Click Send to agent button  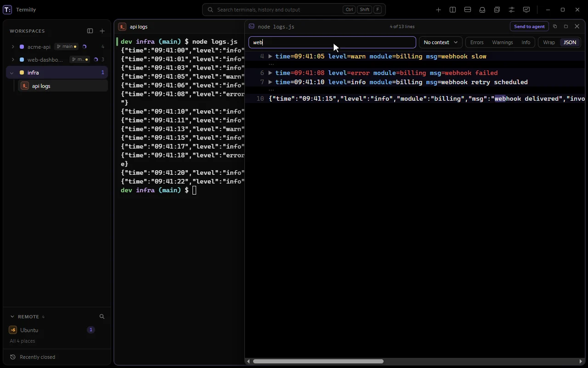click(x=529, y=27)
